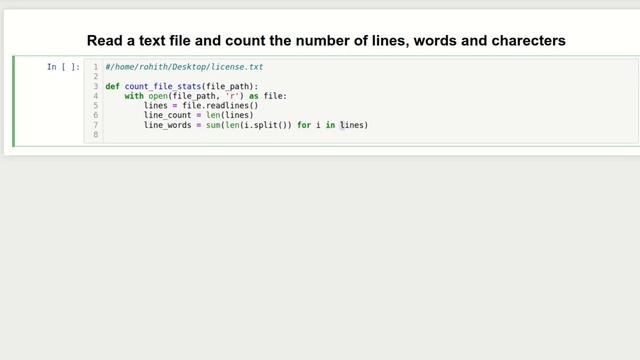Click the 'line_count = len(lines)' line
640x360 pixels.
[x=198, y=115]
